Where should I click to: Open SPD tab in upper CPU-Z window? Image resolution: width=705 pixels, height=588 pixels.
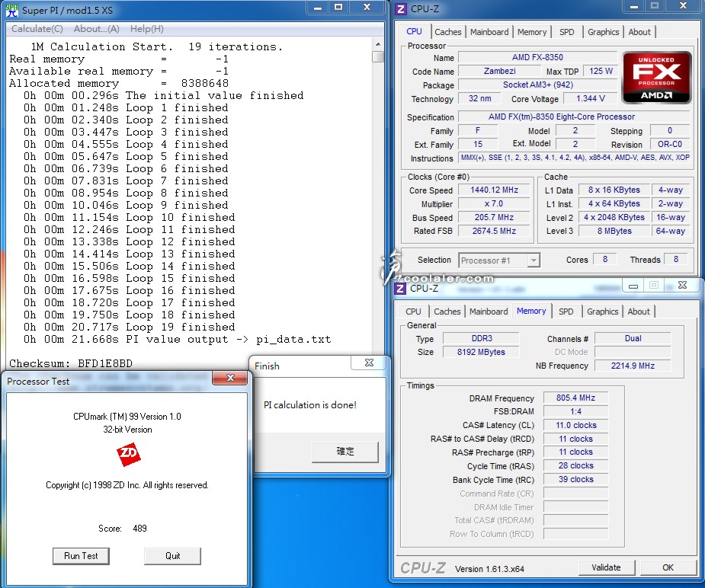click(x=566, y=32)
